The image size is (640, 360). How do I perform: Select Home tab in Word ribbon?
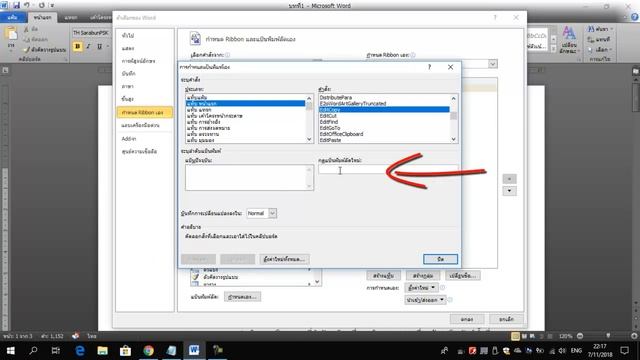tap(42, 18)
